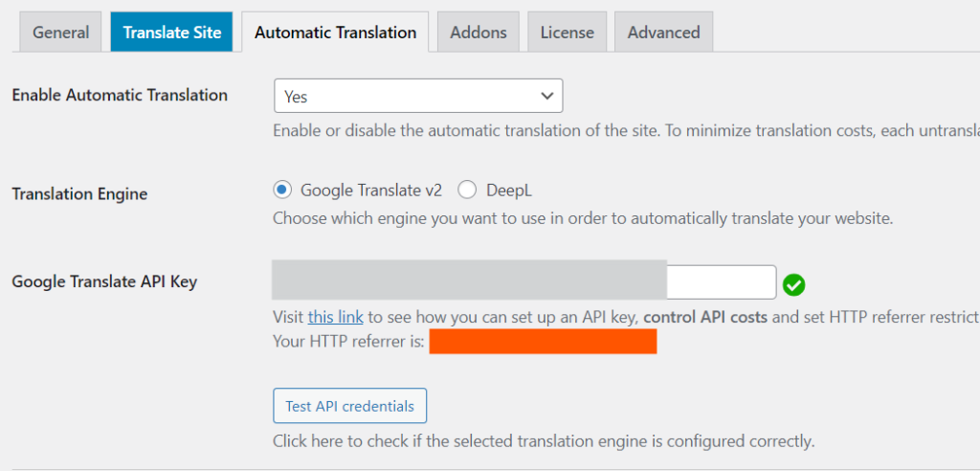The width and height of the screenshot is (980, 471).
Task: Click the Enable Automatic Translation label
Action: click(x=120, y=95)
